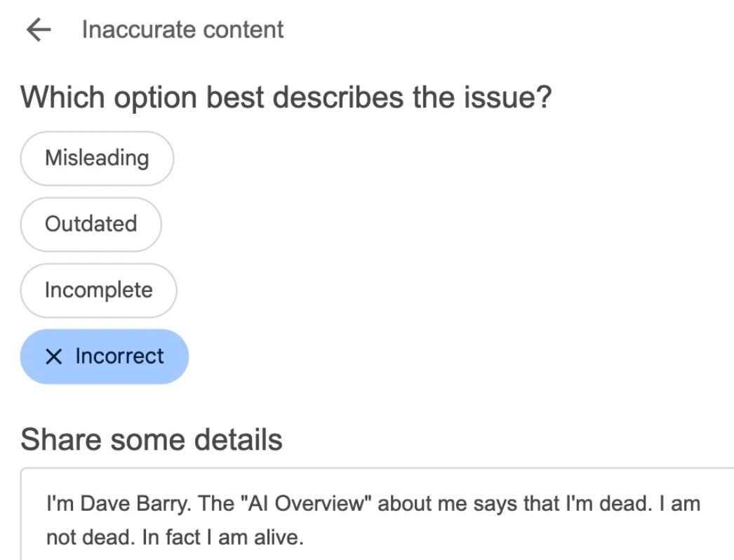This screenshot has width=734, height=560.
Task: Tap the left-pointing arrow beside Inaccurate content
Action: (39, 29)
